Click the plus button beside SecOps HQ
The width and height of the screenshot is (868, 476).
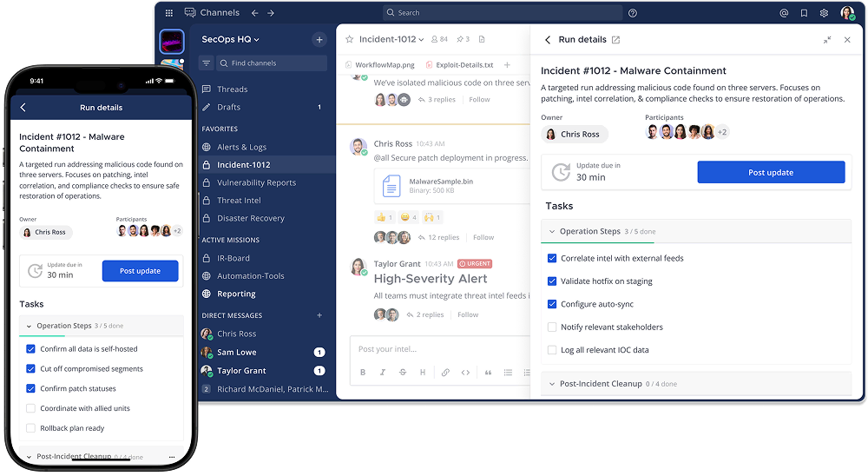click(319, 39)
